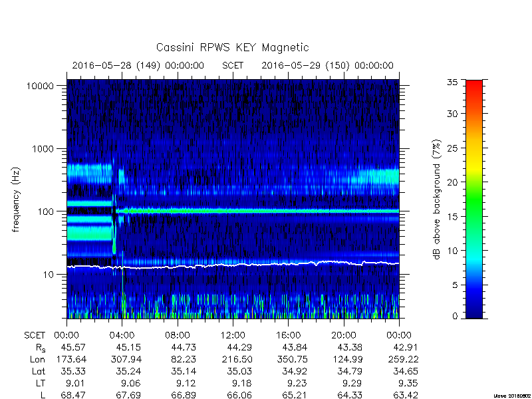The height and width of the screenshot is (399, 532).
Task: Click Lon value '259.22'
Action: point(403,359)
